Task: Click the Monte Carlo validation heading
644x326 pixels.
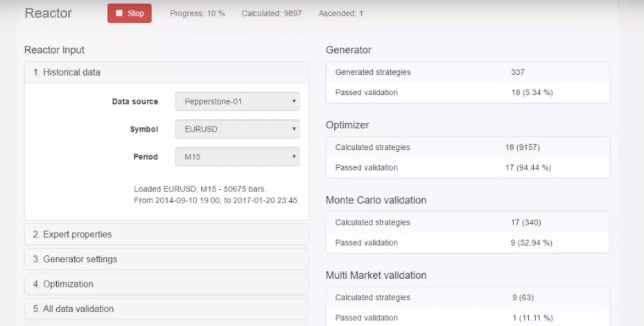Action: (x=376, y=200)
